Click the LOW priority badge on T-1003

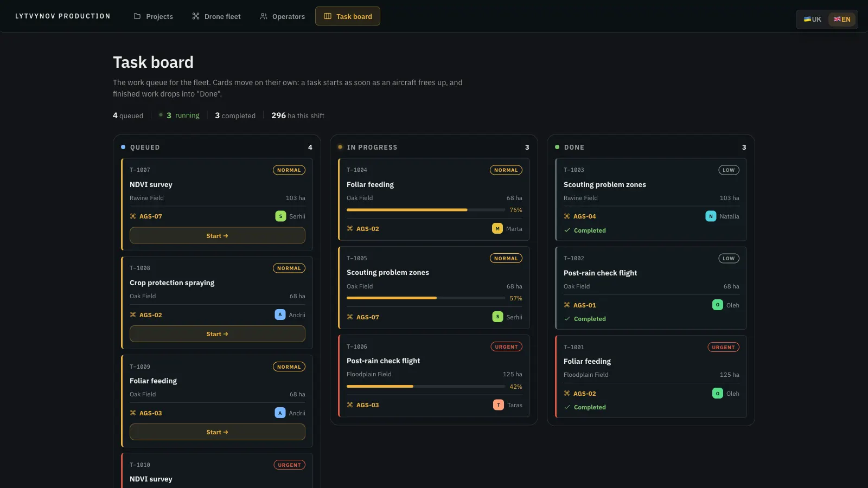coord(729,170)
